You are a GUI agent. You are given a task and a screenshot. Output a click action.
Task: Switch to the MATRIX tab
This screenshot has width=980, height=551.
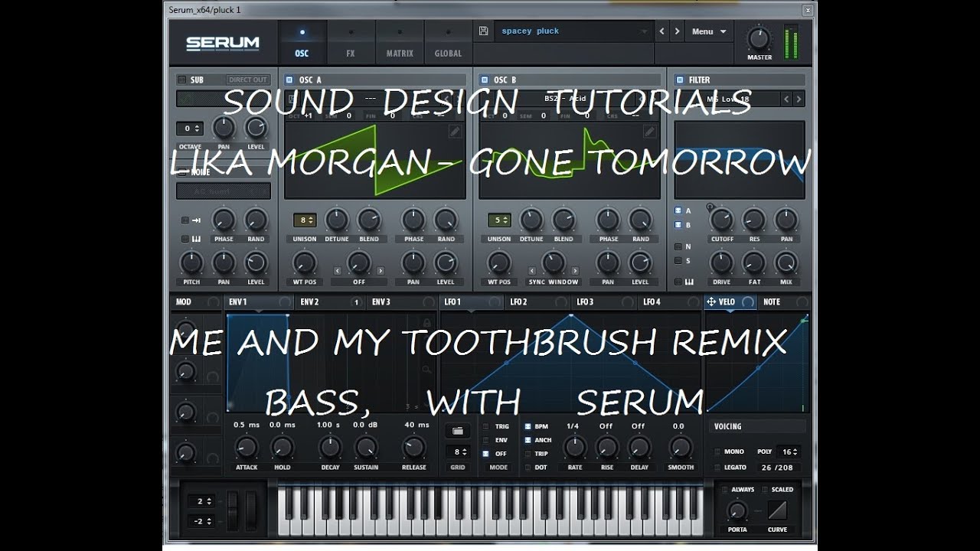(400, 43)
